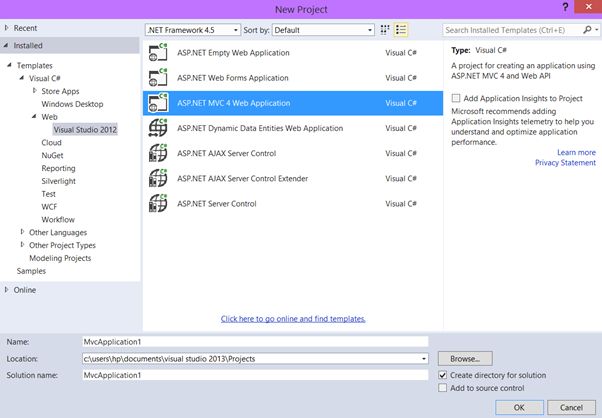Screen dimensions: 602x418
Task: Click the Browse... button
Action: click(x=465, y=359)
